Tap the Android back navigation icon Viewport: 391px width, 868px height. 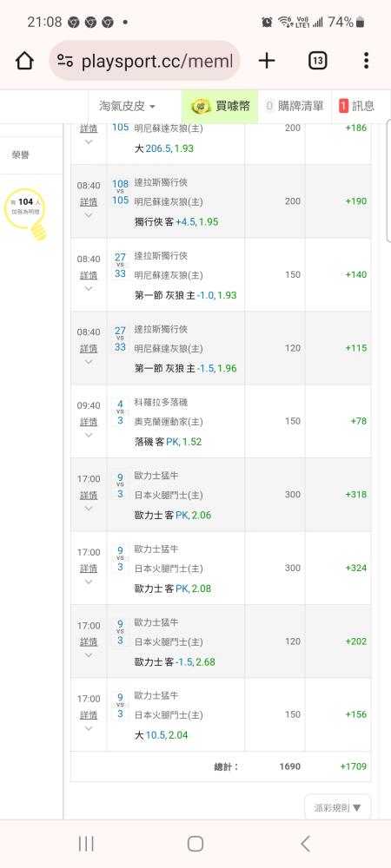click(x=305, y=844)
